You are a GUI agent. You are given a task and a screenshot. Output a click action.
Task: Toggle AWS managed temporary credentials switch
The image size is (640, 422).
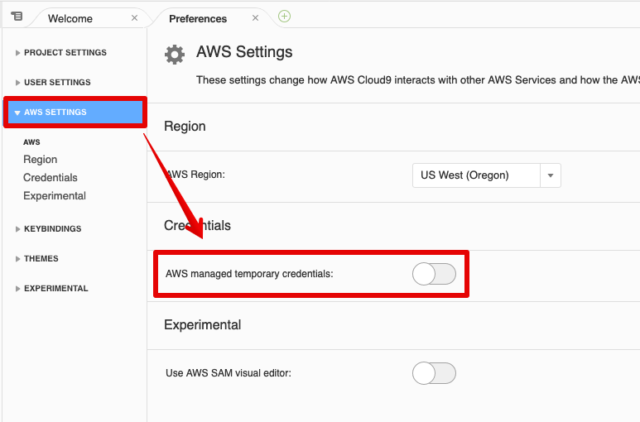coord(434,274)
